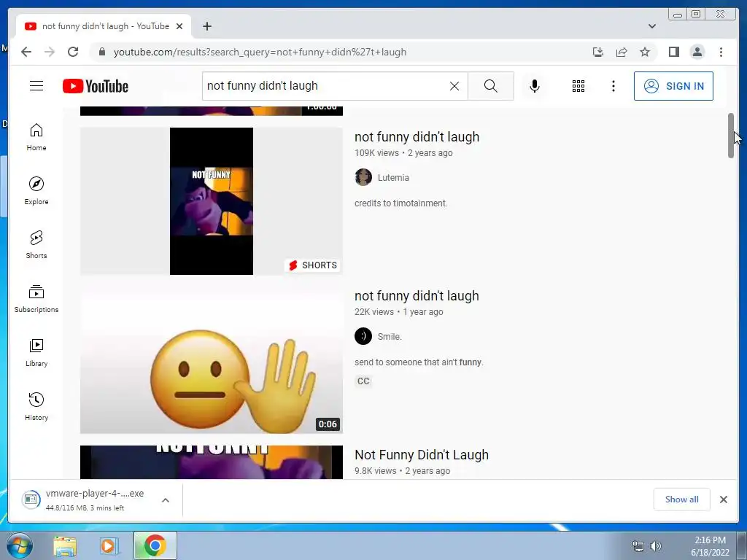Image resolution: width=747 pixels, height=560 pixels.
Task: Open the Smile. channel name
Action: point(390,337)
